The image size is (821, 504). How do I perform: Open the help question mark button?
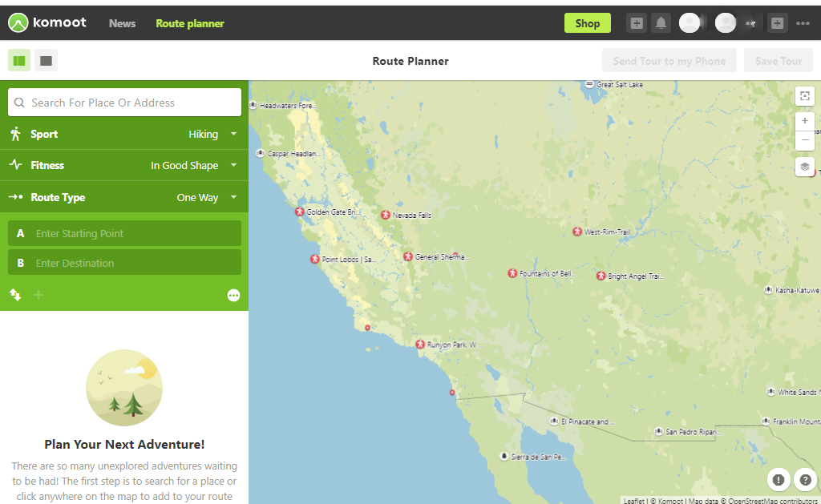[805, 479]
